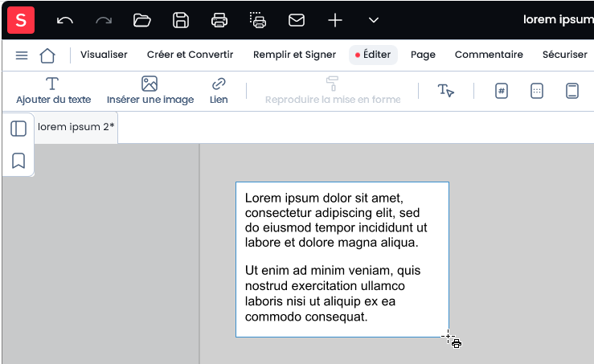Click the page number hash icon
Screen dimensions: 594x364
coord(502,91)
